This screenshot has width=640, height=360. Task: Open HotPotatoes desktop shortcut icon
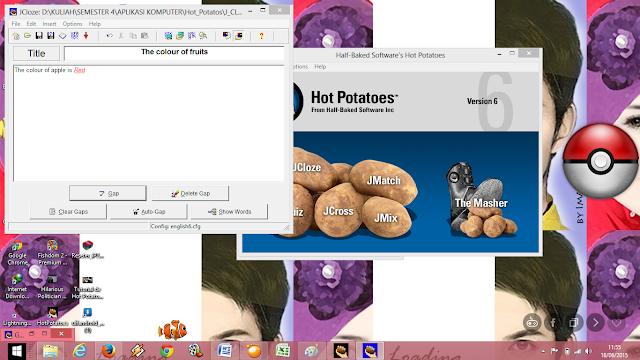(x=52, y=317)
